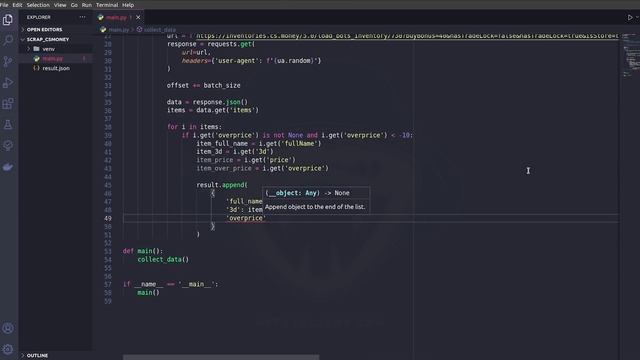The height and width of the screenshot is (360, 640).
Task: Click line number 49 in the gutter
Action: coord(107,218)
